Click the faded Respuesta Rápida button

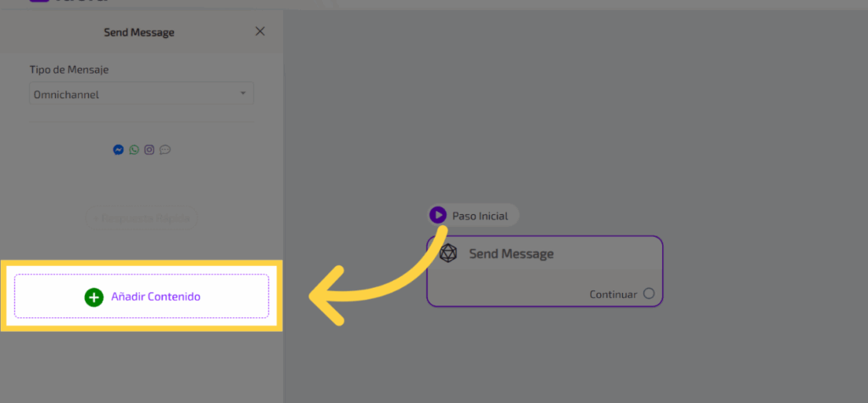click(142, 218)
